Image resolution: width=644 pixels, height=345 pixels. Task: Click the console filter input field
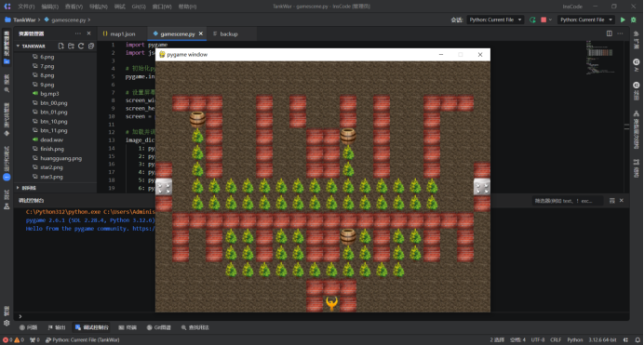point(568,201)
